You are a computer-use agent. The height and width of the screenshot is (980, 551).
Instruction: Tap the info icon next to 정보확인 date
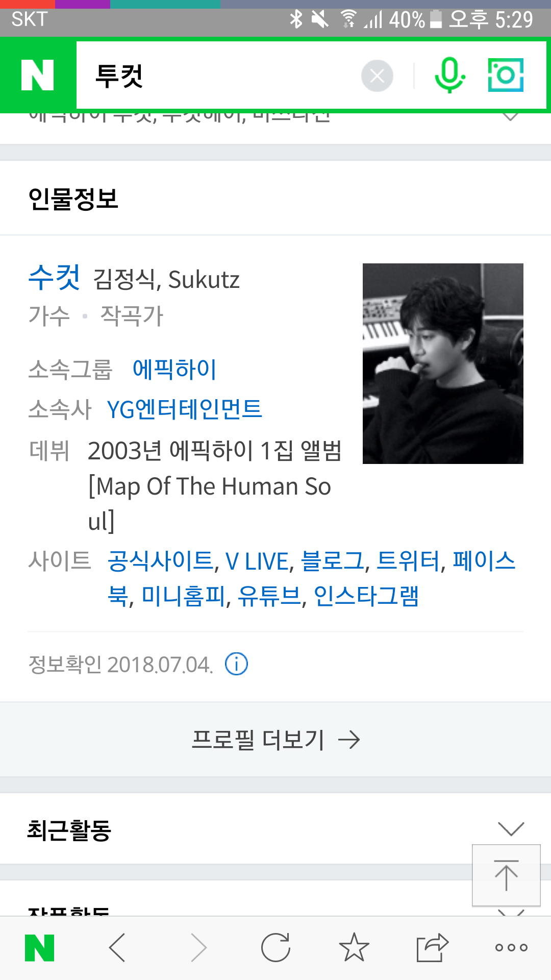(236, 664)
